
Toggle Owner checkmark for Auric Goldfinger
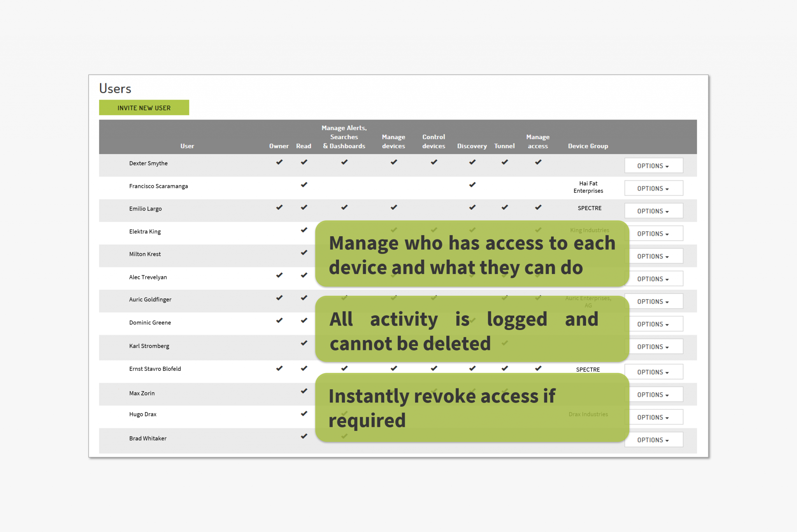279,298
